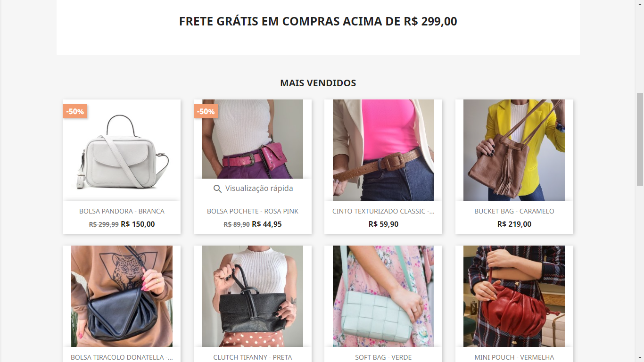Click the -50% discount tag on Bolsa Pochete
Screen dimensions: 644x362
pos(206,111)
